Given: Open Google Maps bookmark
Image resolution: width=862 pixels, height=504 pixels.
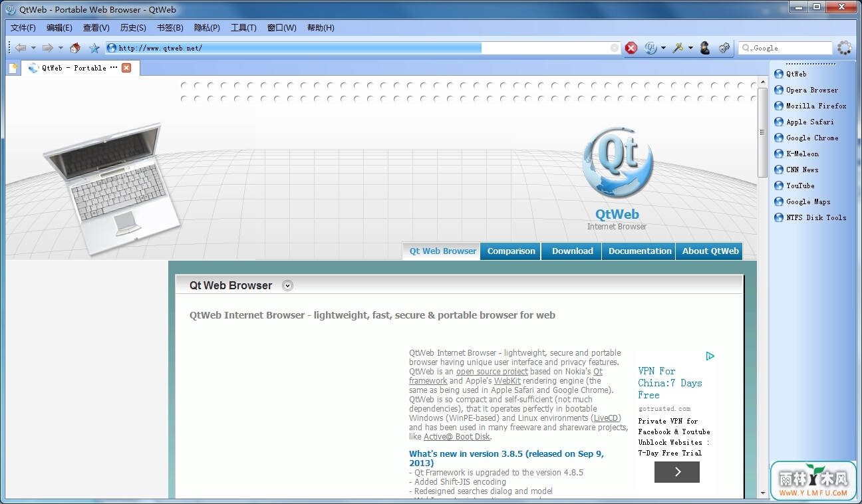Looking at the screenshot, I should [x=803, y=201].
